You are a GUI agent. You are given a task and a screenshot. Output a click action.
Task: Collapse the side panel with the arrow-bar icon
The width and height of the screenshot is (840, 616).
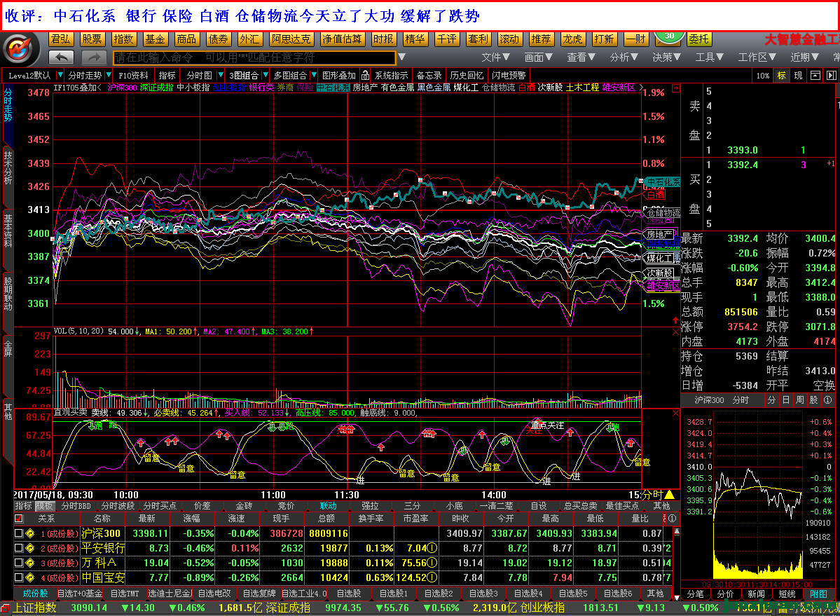(832, 76)
